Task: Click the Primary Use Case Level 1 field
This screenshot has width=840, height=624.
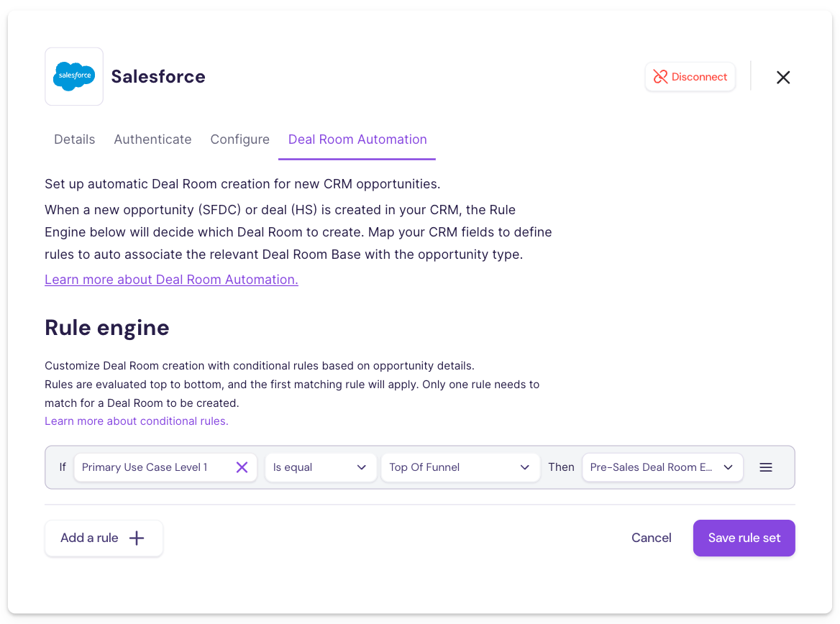Action: point(151,467)
